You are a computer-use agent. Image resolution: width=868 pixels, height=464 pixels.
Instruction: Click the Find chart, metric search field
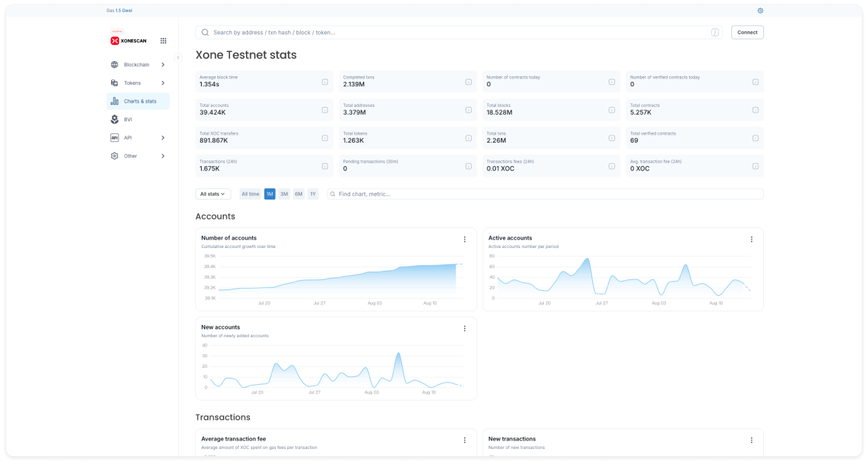tap(545, 194)
